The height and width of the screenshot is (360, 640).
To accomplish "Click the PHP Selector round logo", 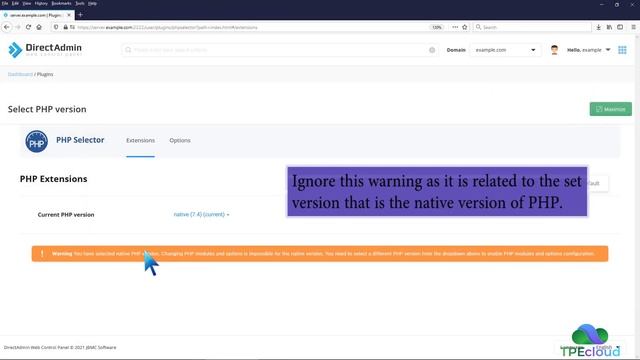I will pos(36,141).
